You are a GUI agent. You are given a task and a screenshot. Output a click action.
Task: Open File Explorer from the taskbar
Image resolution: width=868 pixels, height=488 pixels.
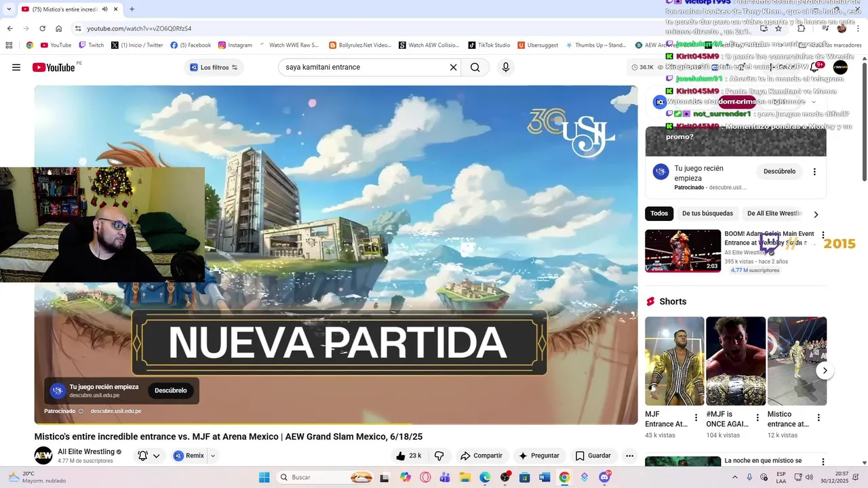click(x=465, y=477)
